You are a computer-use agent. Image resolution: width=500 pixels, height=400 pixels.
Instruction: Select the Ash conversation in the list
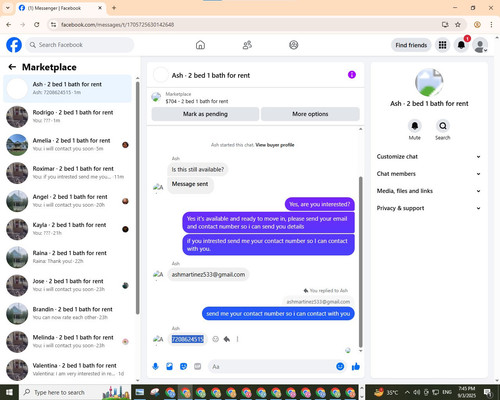68,88
